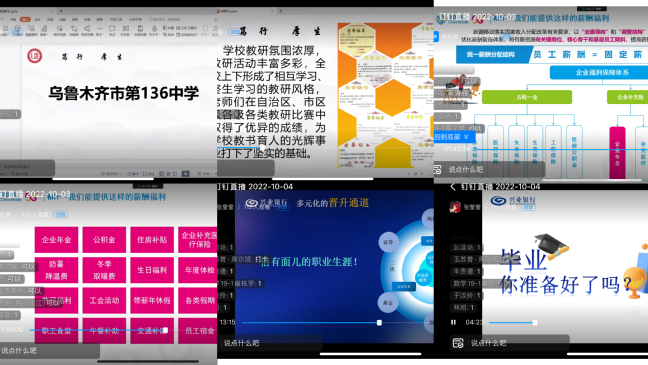
Task: Open quick-reply icon beside graduation stream comment box
Action: (x=457, y=343)
